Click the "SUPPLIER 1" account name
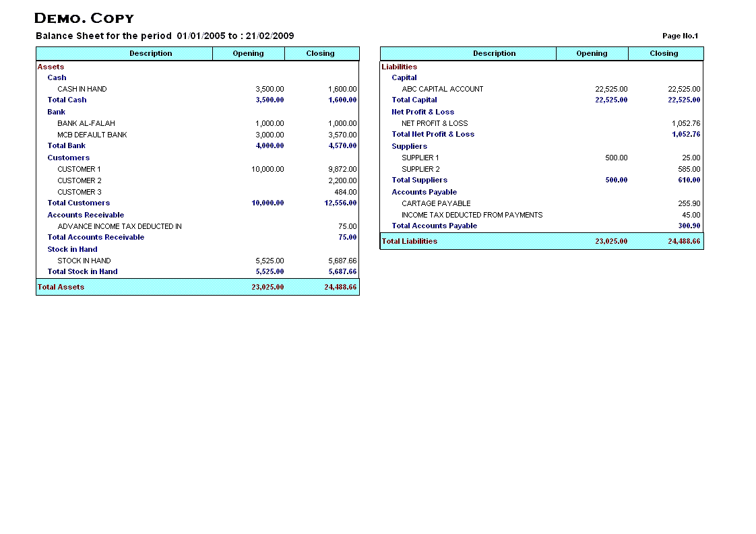This screenshot has height=534, width=756. point(420,158)
